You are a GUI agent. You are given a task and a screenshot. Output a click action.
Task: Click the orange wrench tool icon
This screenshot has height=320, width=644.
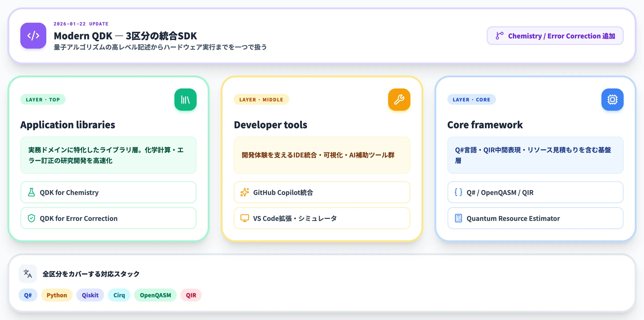pyautogui.click(x=399, y=100)
